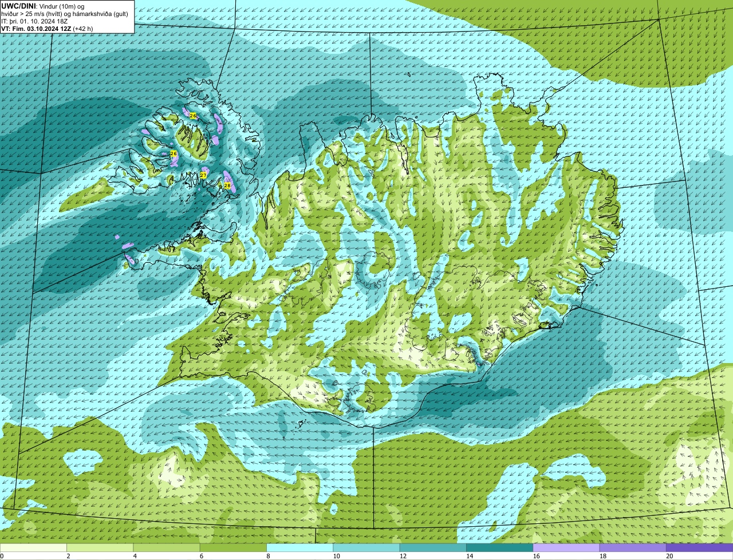The width and height of the screenshot is (733, 560).
Task: Click the legend scale label "2"
Action: [x=68, y=556]
